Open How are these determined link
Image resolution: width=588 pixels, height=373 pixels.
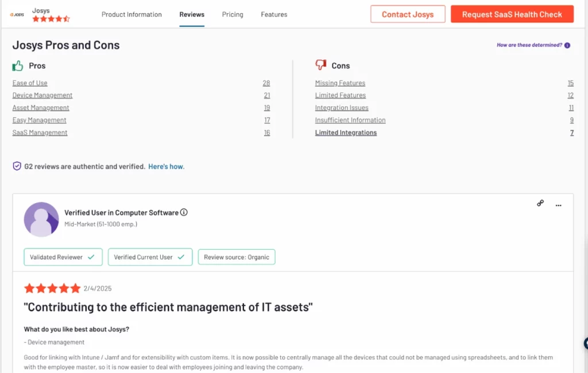click(529, 45)
